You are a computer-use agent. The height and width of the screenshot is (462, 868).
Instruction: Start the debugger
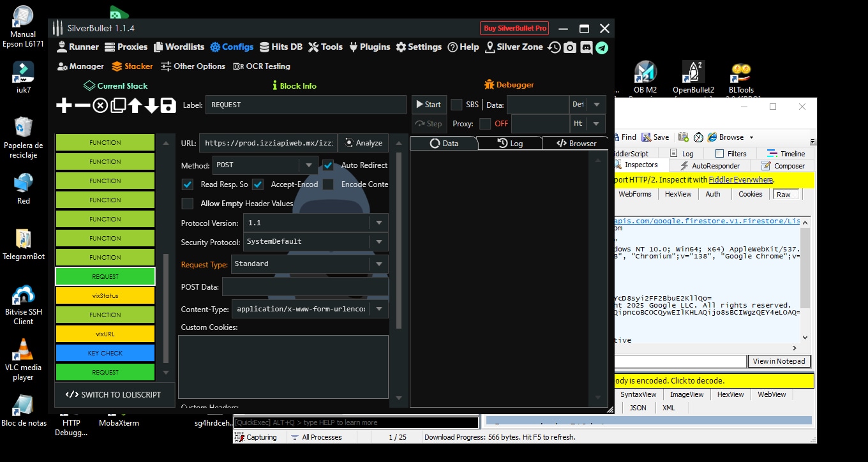tap(428, 105)
